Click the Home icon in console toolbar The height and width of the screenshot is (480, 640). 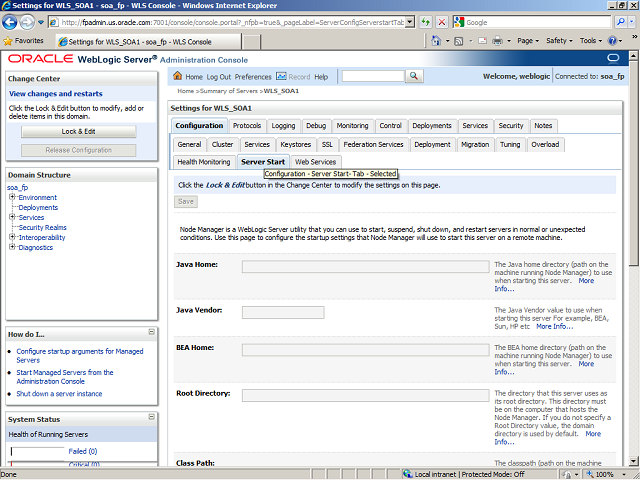point(178,77)
